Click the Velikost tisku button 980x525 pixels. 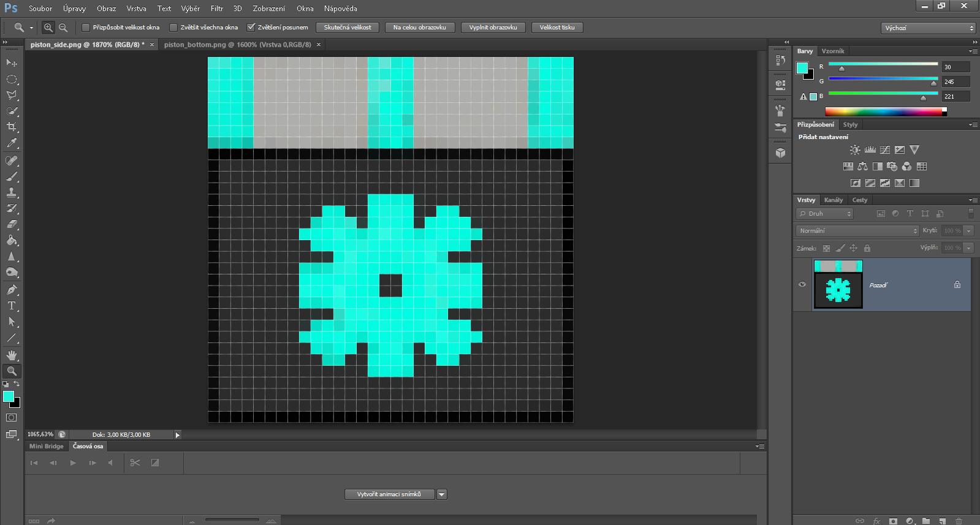point(557,28)
